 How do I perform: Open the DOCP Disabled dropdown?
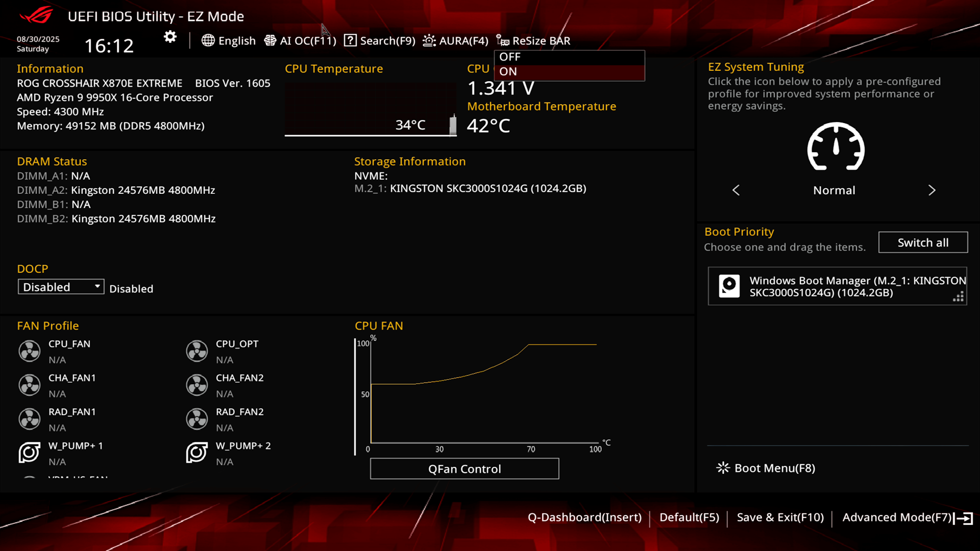[x=61, y=287]
